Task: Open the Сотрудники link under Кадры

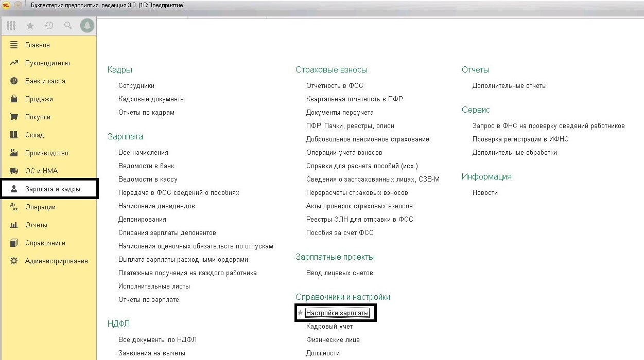Action: (136, 86)
